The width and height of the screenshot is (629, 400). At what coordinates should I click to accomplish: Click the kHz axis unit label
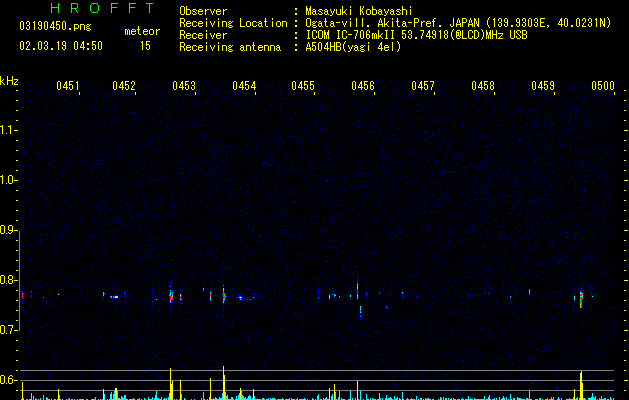[x=9, y=81]
